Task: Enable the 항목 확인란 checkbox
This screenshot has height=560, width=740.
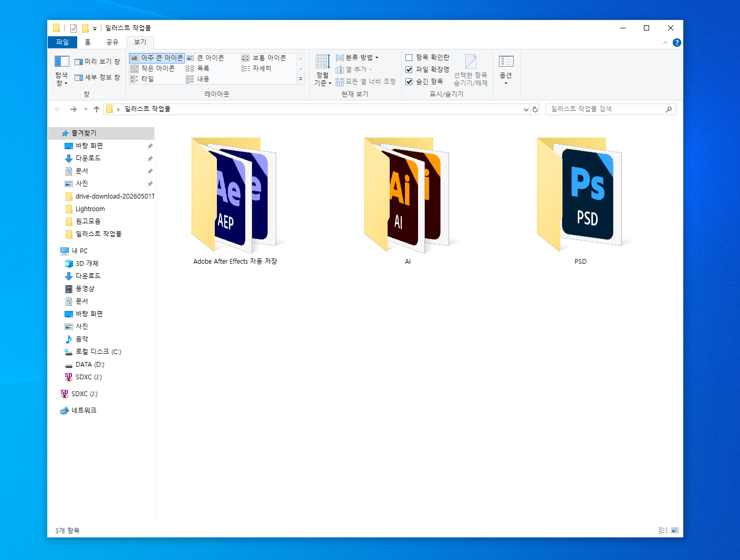Action: coord(409,57)
